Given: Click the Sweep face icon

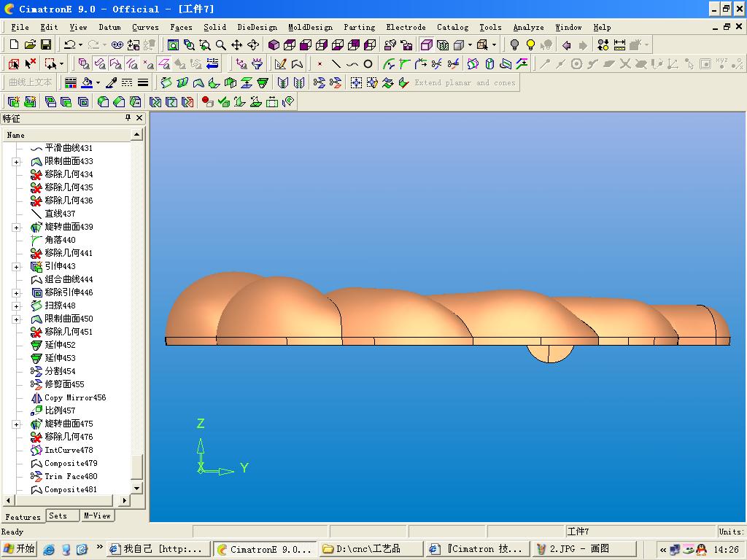Looking at the screenshot, I should coord(166,83).
